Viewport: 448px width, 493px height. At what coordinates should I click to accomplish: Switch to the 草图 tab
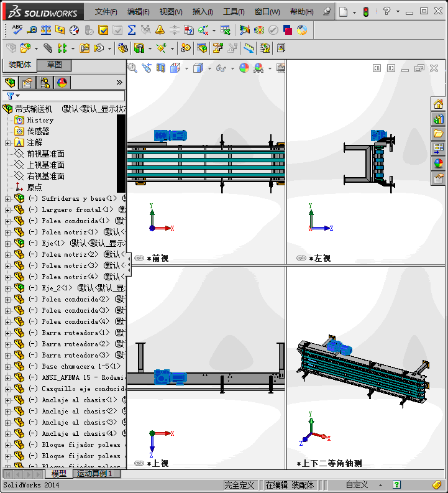click(54, 65)
